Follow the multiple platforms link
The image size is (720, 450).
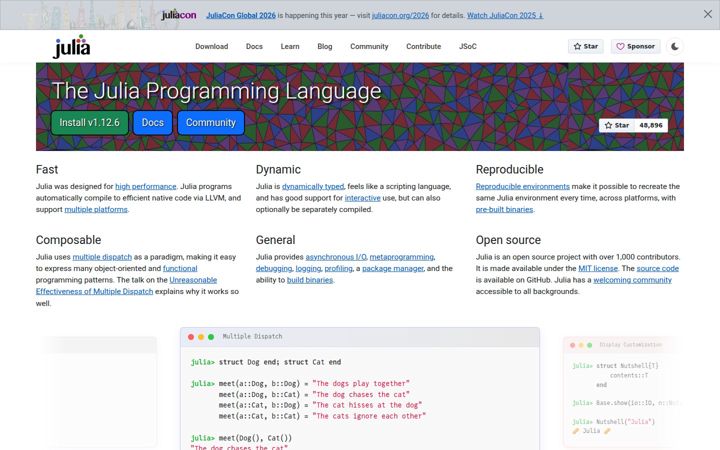point(96,209)
